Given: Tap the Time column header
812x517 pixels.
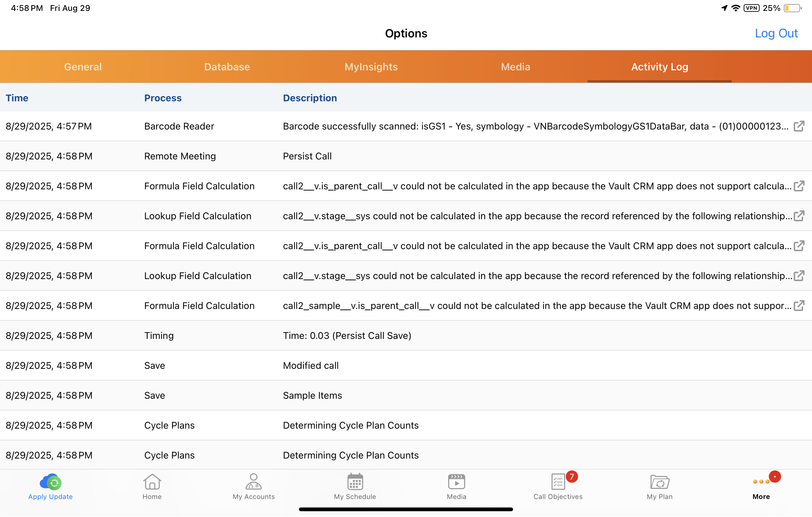Looking at the screenshot, I should [17, 98].
